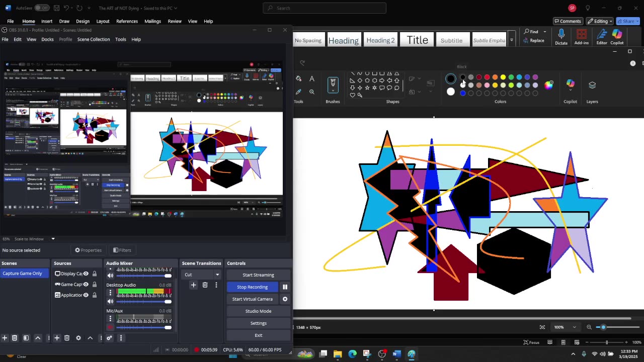
Task: Open the Docks menu in OBS
Action: [47, 39]
